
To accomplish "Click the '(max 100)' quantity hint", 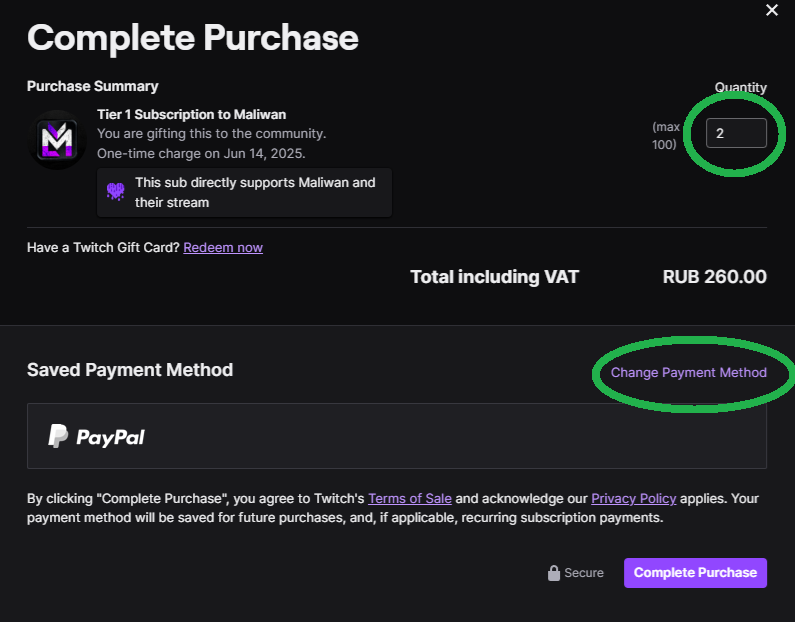I will tap(665, 135).
